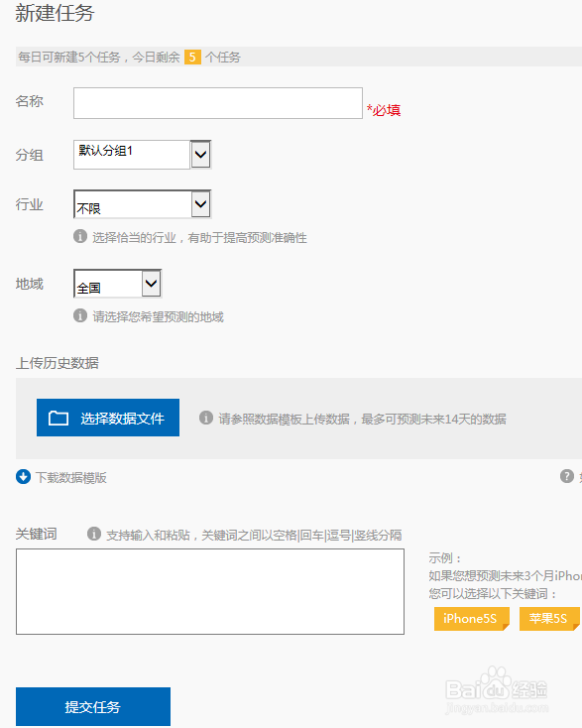Click the question mark help icon
This screenshot has height=728, width=582.
(567, 476)
